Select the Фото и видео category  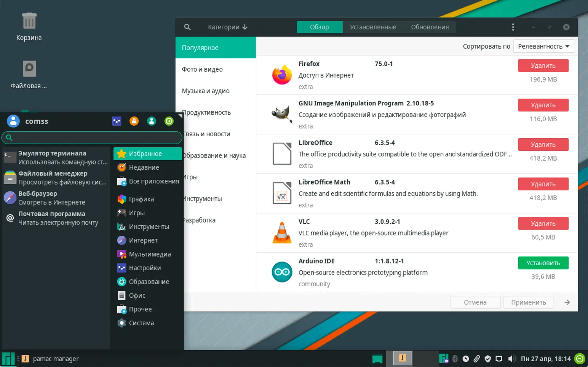pos(216,69)
